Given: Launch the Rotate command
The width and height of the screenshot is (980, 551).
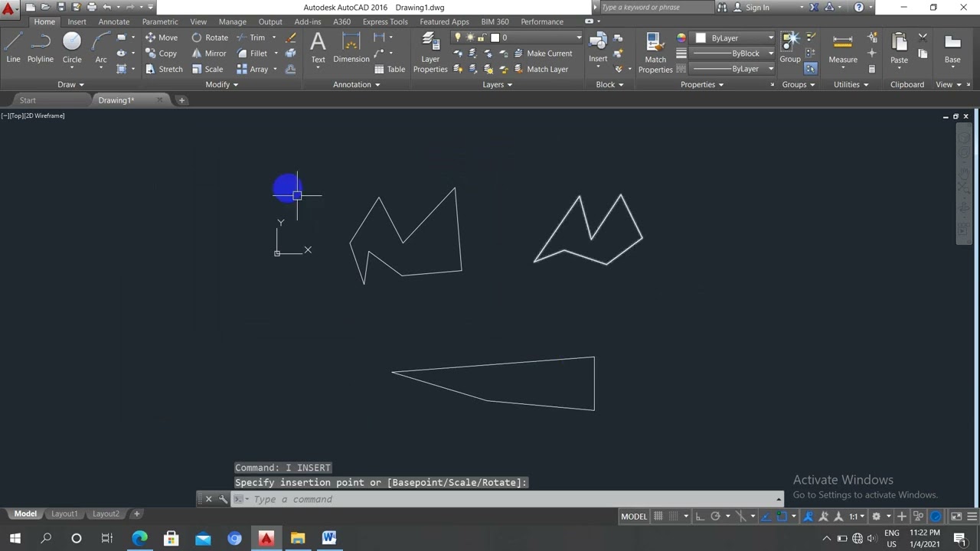Looking at the screenshot, I should (x=210, y=37).
